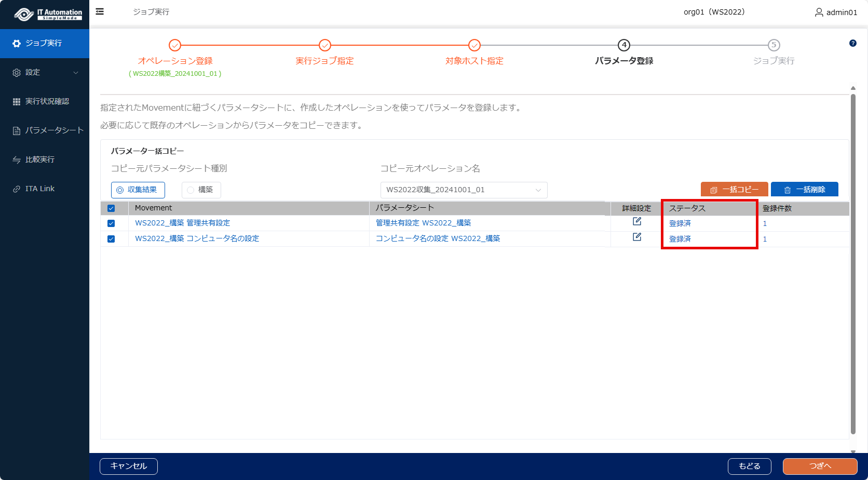The height and width of the screenshot is (480, 868).
Task: Open the 管理共有設定 WS2022_構築 parameter sheet link
Action: pos(423,223)
